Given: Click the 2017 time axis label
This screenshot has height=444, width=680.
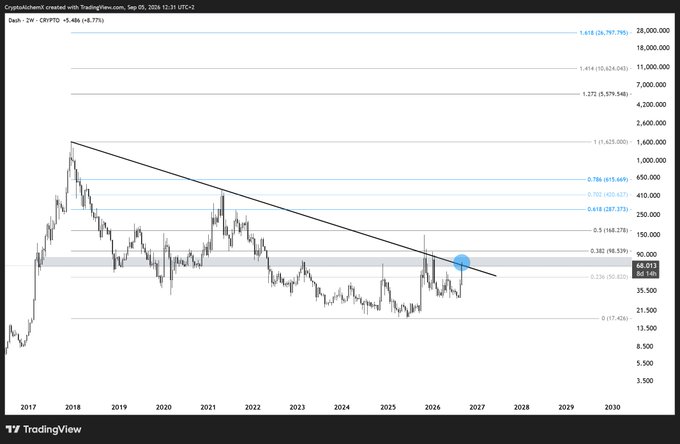Looking at the screenshot, I should click(x=28, y=407).
